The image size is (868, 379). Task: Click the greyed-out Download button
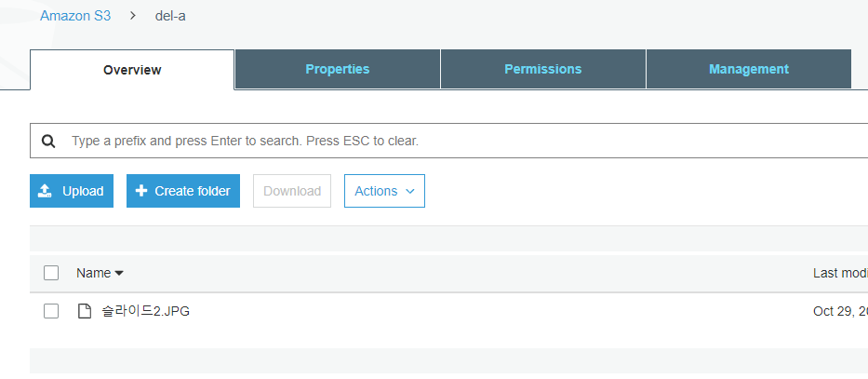292,191
